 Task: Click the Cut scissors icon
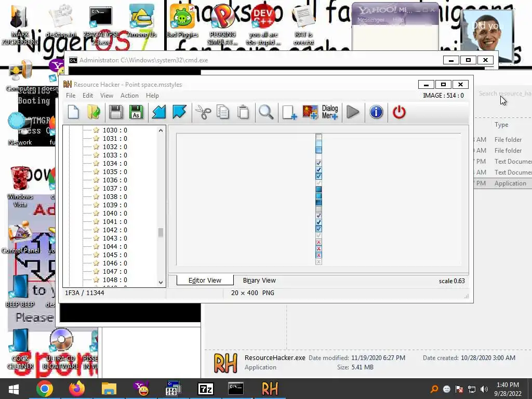point(203,112)
